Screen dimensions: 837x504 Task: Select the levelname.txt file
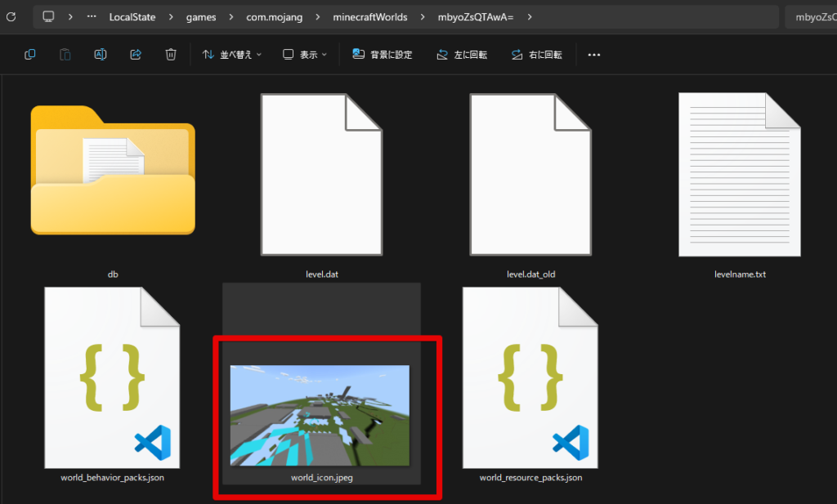pyautogui.click(x=740, y=176)
